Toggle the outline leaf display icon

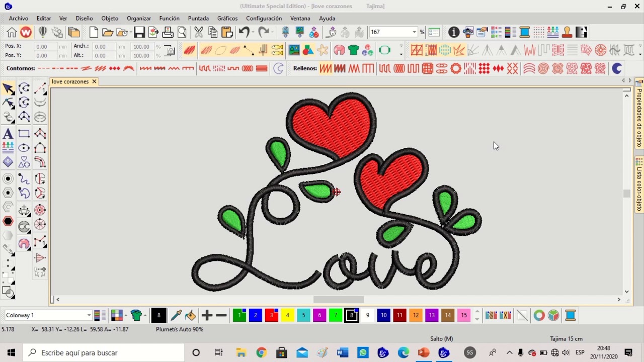click(221, 50)
